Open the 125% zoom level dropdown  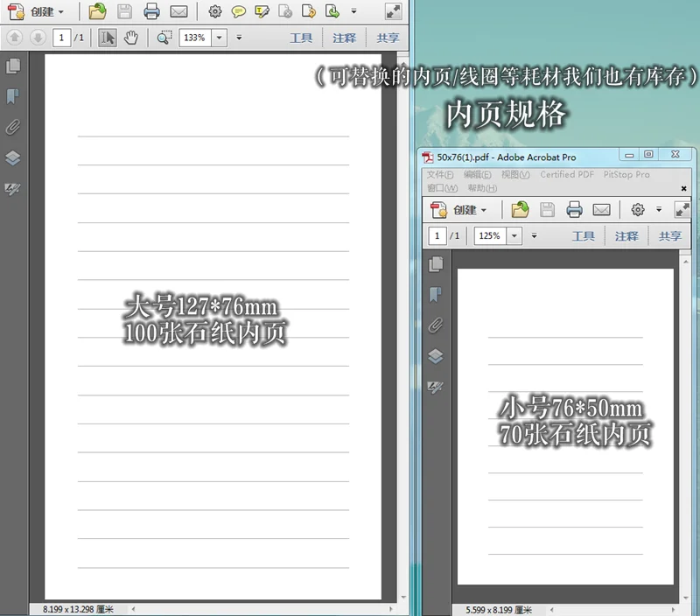coord(513,236)
